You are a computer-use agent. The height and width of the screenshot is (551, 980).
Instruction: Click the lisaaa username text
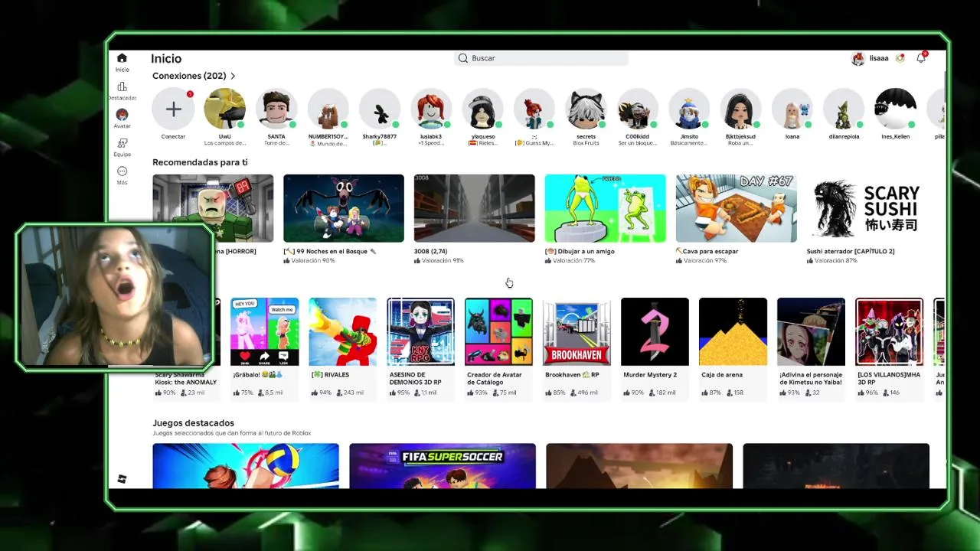[879, 58]
